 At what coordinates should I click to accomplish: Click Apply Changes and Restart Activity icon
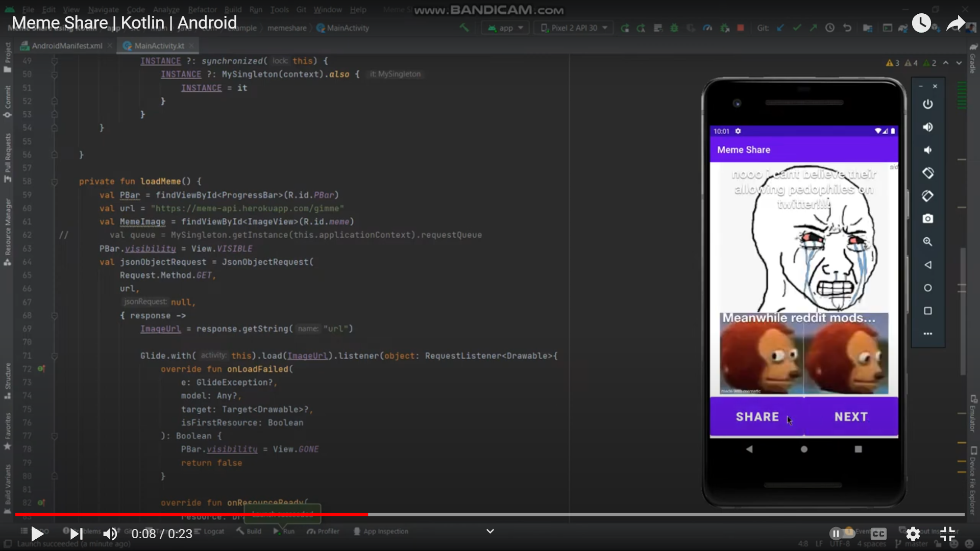641,28
